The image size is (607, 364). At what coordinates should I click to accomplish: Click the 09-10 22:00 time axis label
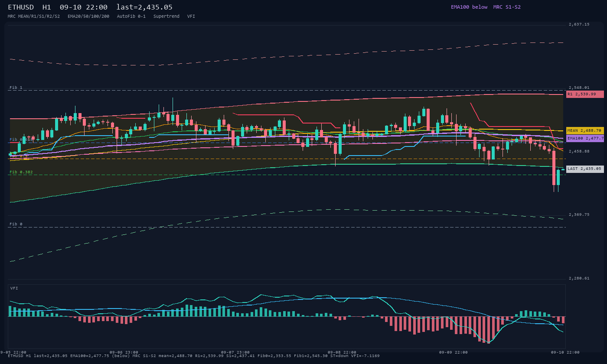coord(565,352)
